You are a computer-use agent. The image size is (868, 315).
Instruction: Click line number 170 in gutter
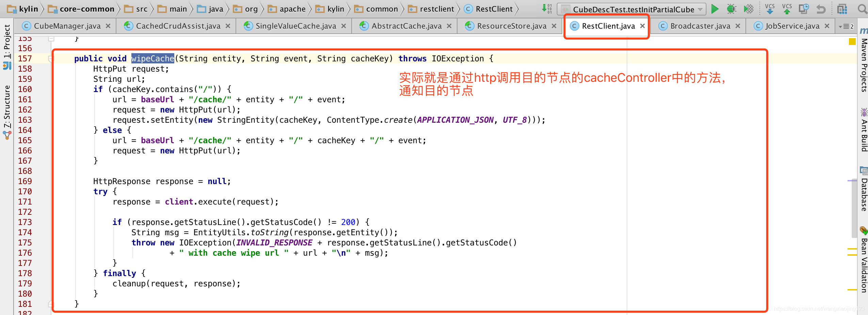click(x=25, y=192)
